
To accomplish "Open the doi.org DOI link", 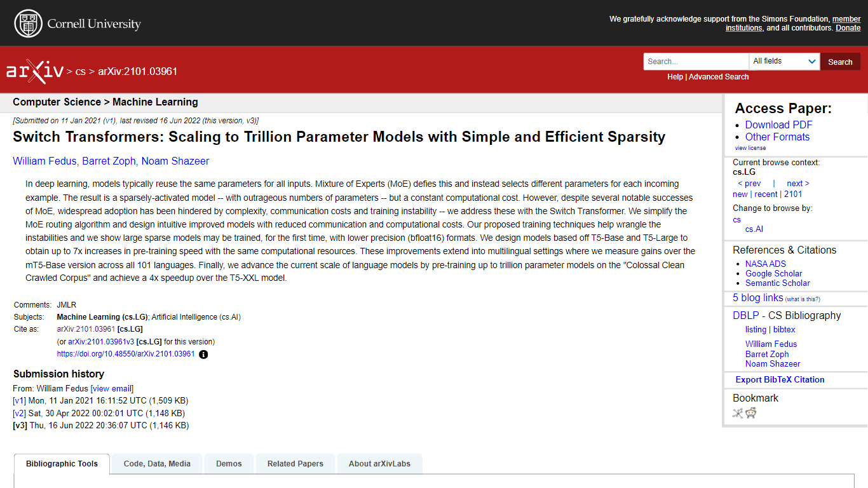I will pyautogui.click(x=126, y=354).
